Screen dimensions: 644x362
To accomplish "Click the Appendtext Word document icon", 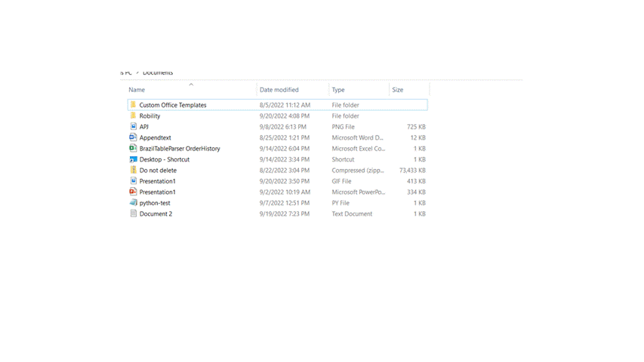I will tap(133, 138).
